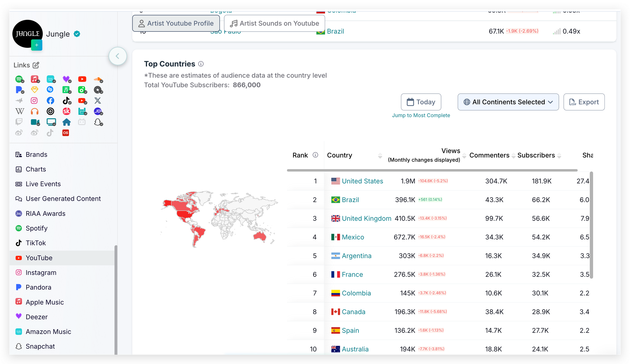Switch to Artist Sounds on Youtube tab

(274, 23)
